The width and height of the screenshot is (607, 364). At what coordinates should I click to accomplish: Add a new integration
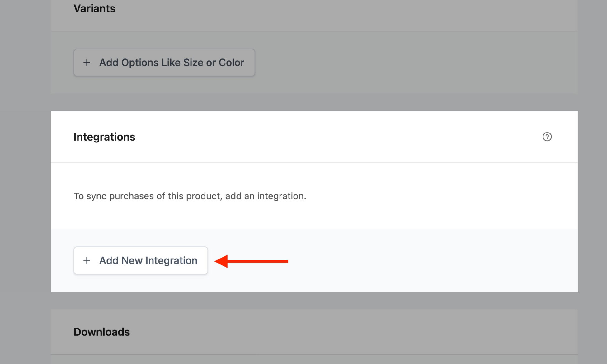pos(141,260)
